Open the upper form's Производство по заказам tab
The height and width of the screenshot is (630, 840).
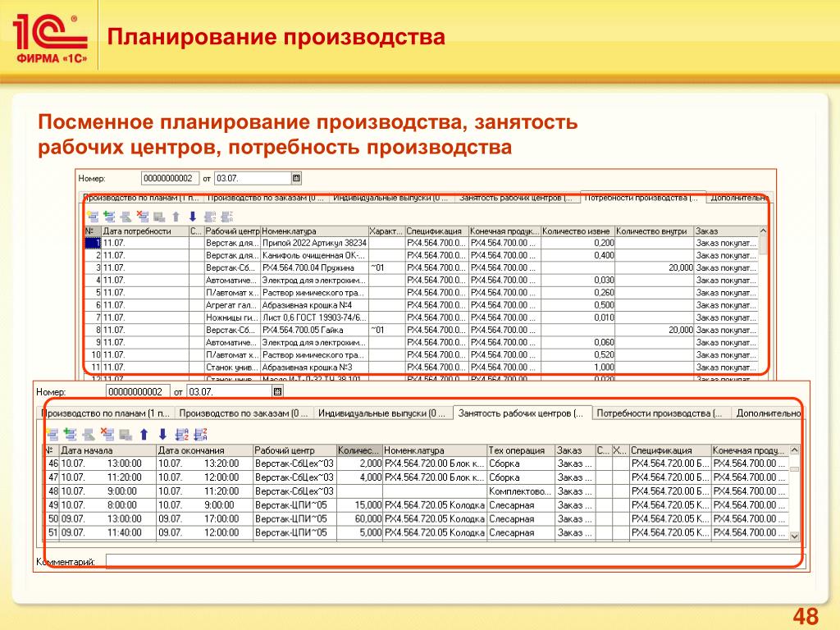(266, 199)
